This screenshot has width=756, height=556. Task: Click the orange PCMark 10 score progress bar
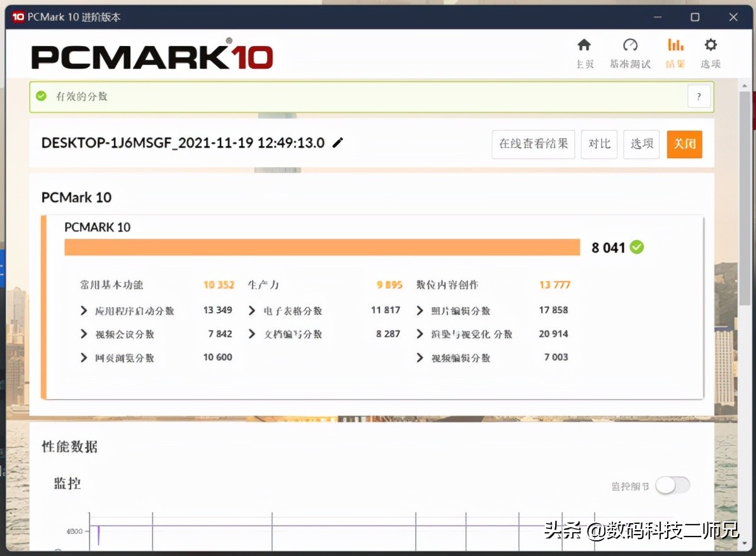pyautogui.click(x=321, y=247)
